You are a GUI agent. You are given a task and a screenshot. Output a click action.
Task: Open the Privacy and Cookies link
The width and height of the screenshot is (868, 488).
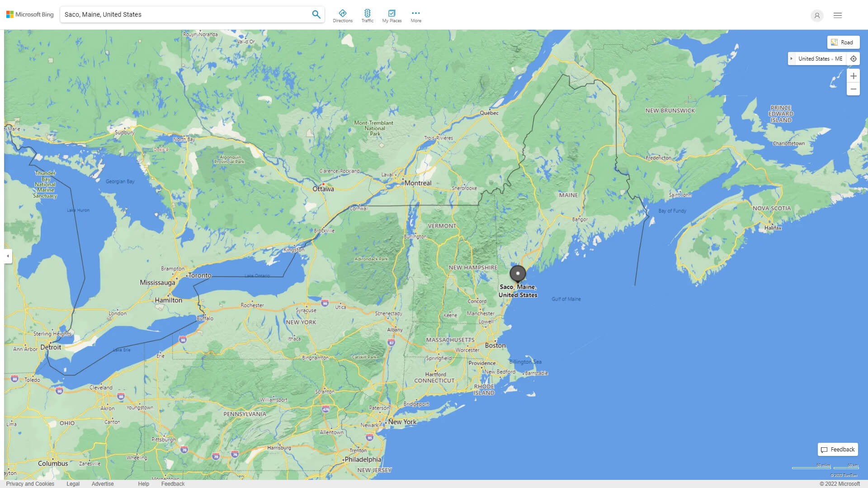(30, 483)
